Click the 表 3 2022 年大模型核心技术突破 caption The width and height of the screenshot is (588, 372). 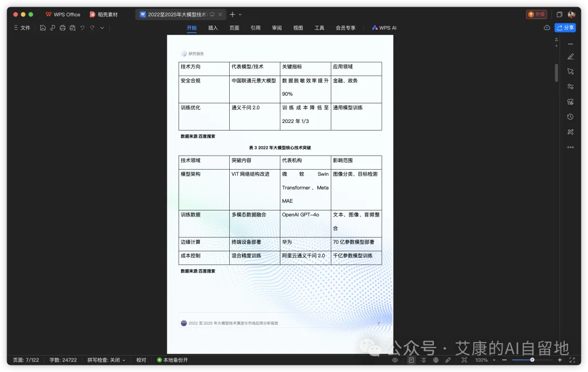280,147
